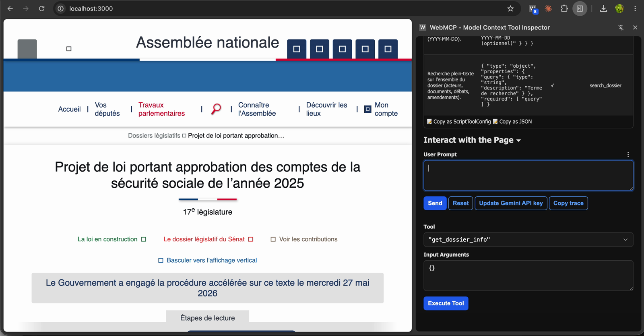Viewport: 644px width, 336px height.
Task: Bookmark this page with the star icon
Action: click(x=510, y=8)
